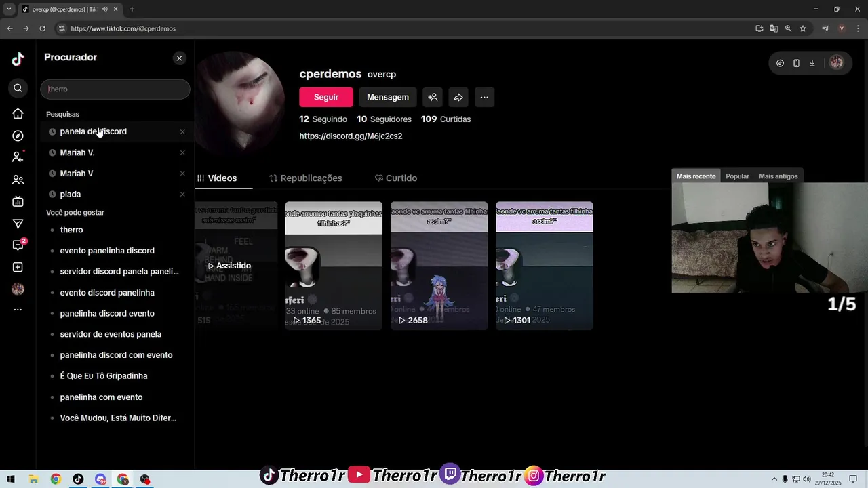Open the Activity inbox with badge 2

pos(18,245)
